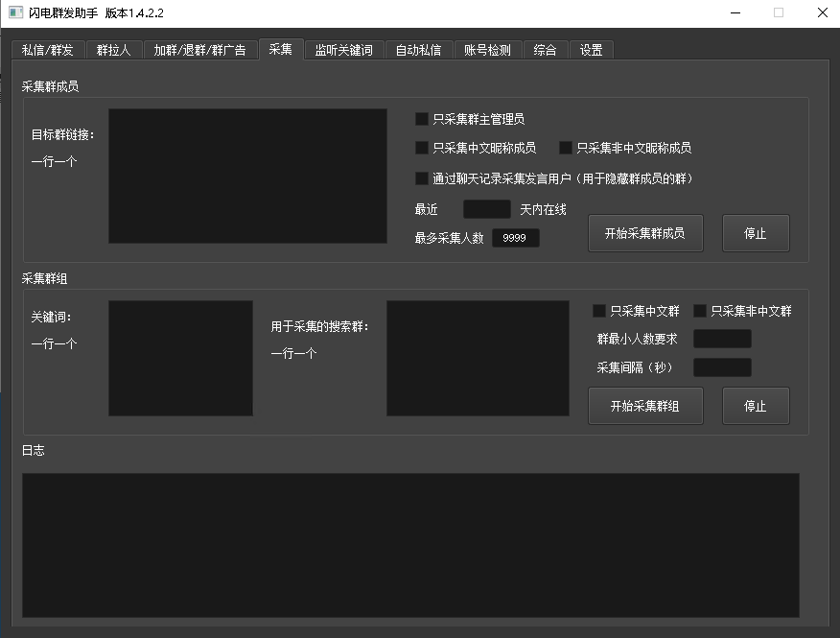Toggle 通过聊天记录采集发言用户 checkbox
840x638 pixels.
422,178
